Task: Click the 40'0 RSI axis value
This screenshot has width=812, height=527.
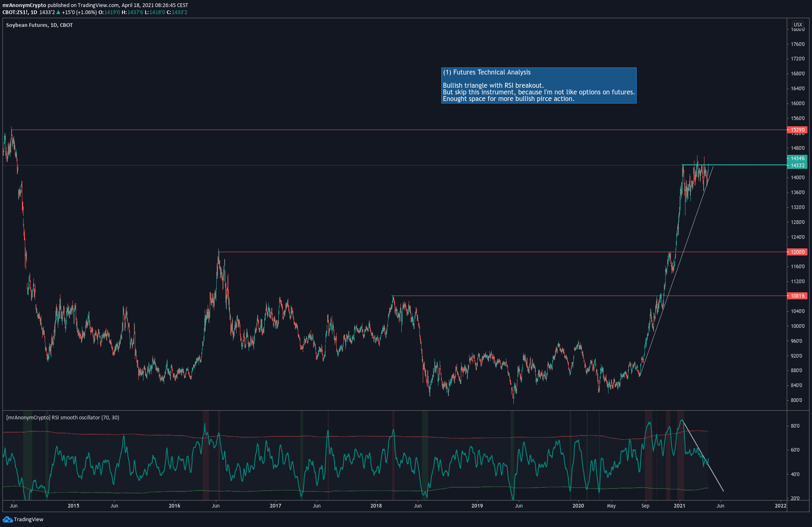Action: point(795,474)
